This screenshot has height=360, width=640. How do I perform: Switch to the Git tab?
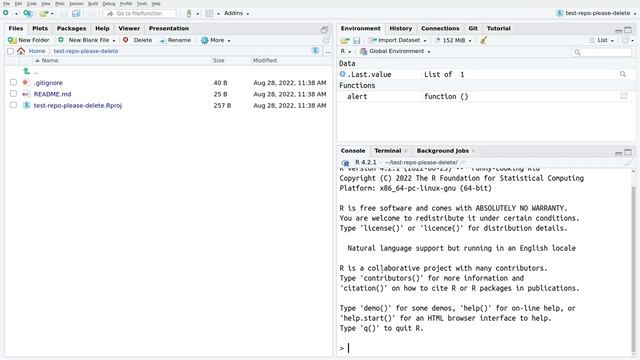473,28
